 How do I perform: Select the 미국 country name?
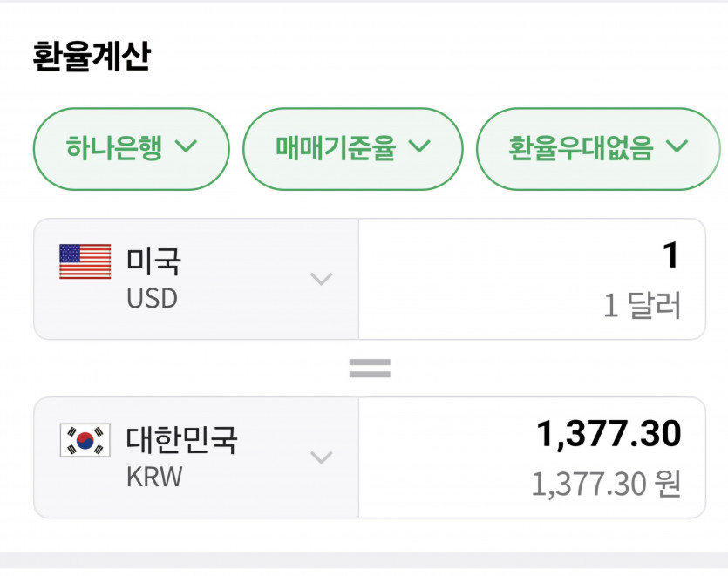153,261
